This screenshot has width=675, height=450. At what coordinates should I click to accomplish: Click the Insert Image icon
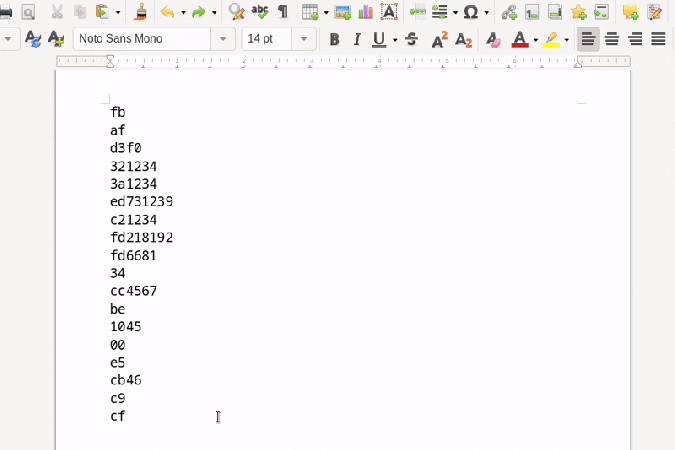pyautogui.click(x=343, y=12)
